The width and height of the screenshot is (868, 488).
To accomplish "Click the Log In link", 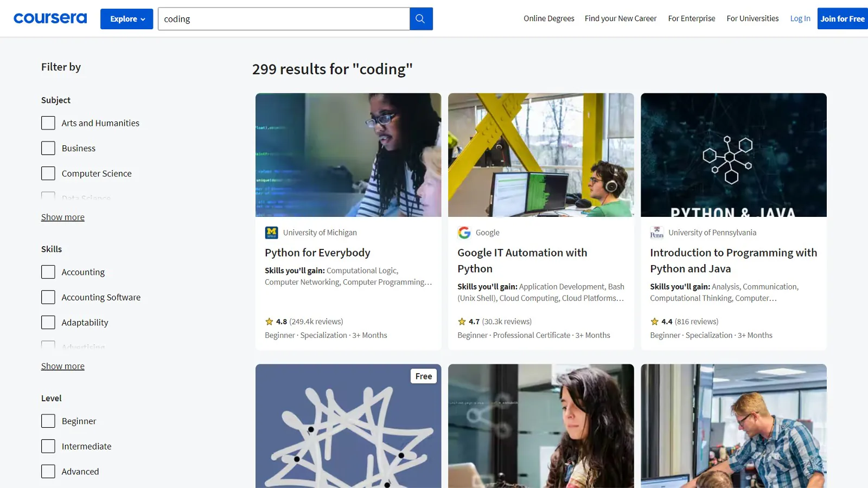I will (x=800, y=18).
